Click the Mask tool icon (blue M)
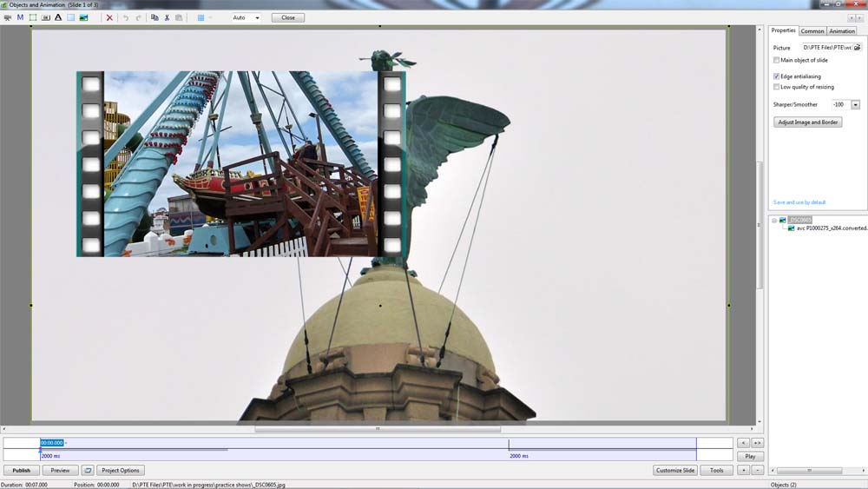868x489 pixels. [20, 17]
